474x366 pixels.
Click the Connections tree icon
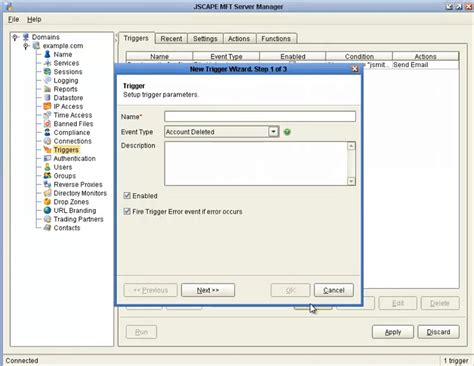coord(47,141)
